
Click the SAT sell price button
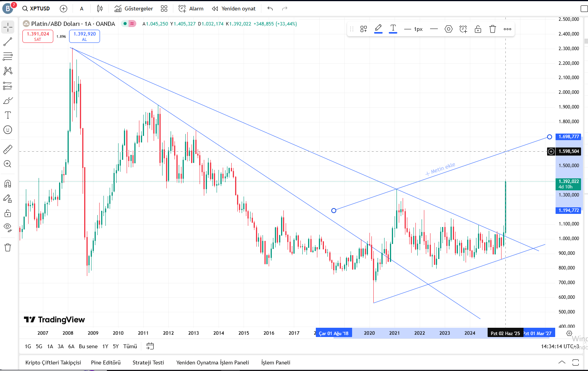click(x=38, y=36)
